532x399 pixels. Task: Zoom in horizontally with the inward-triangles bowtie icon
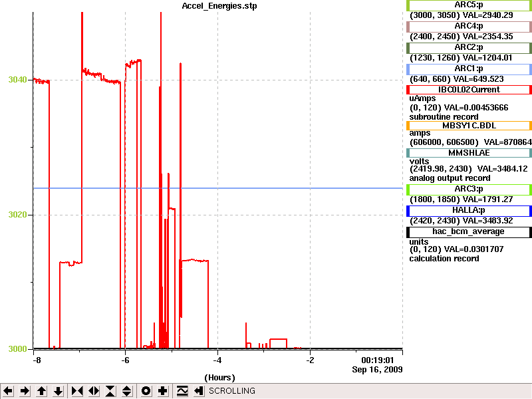coord(77,391)
